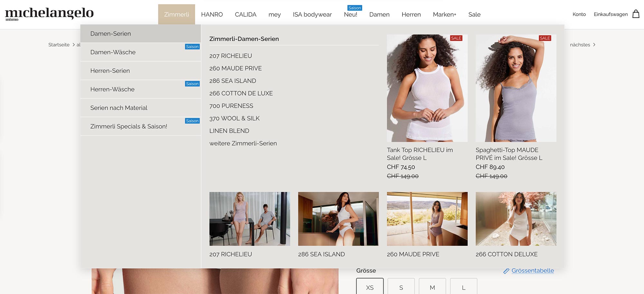Click the Zimmerli-Damen-Serien heading
The width and height of the screenshot is (644, 294).
244,39
